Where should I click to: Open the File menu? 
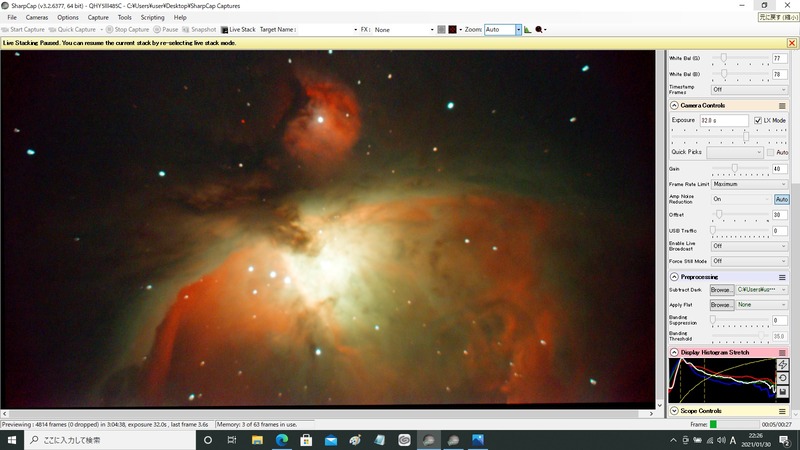12,17
